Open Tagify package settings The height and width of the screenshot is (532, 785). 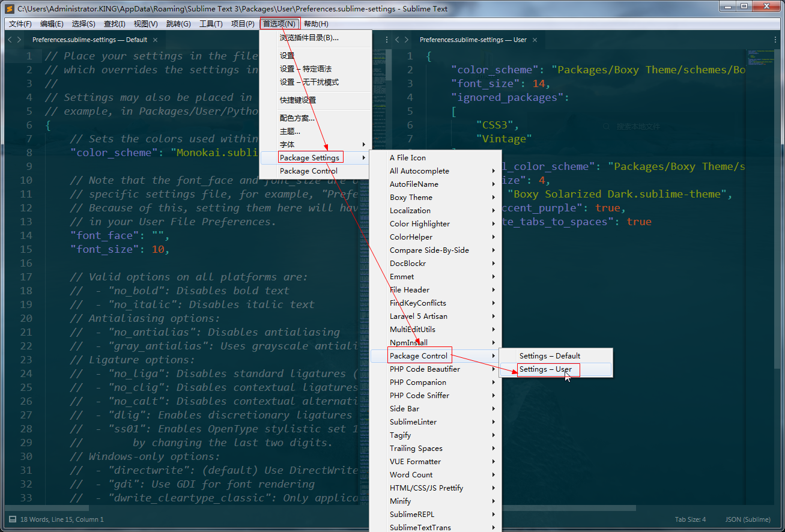434,435
